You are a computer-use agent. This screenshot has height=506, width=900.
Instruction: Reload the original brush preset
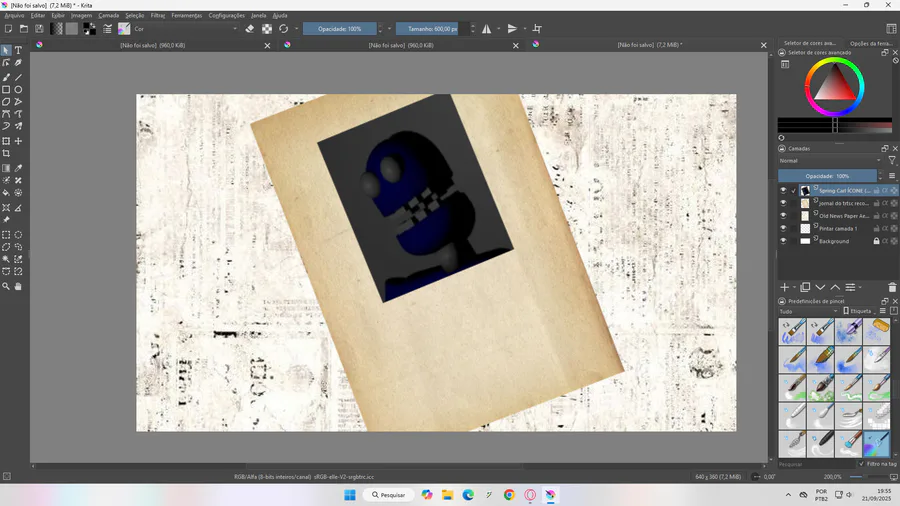click(284, 29)
